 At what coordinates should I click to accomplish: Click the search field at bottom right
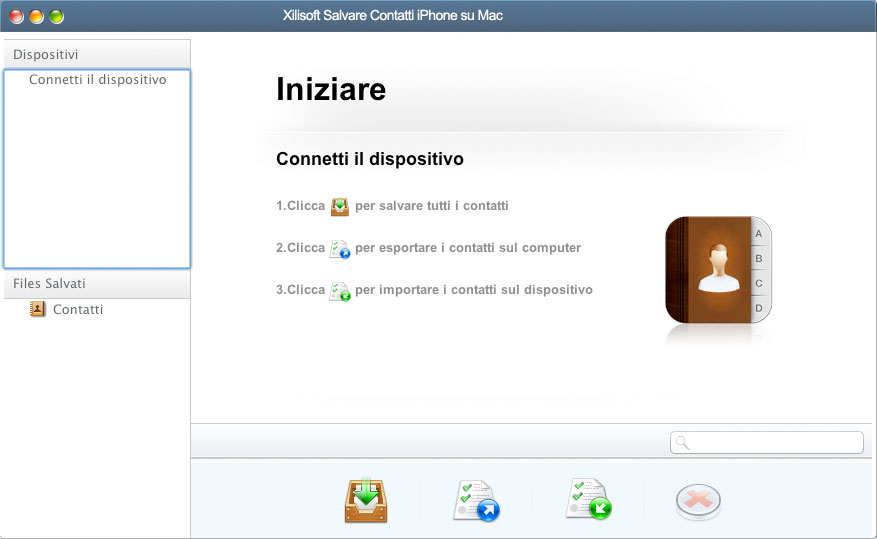767,443
